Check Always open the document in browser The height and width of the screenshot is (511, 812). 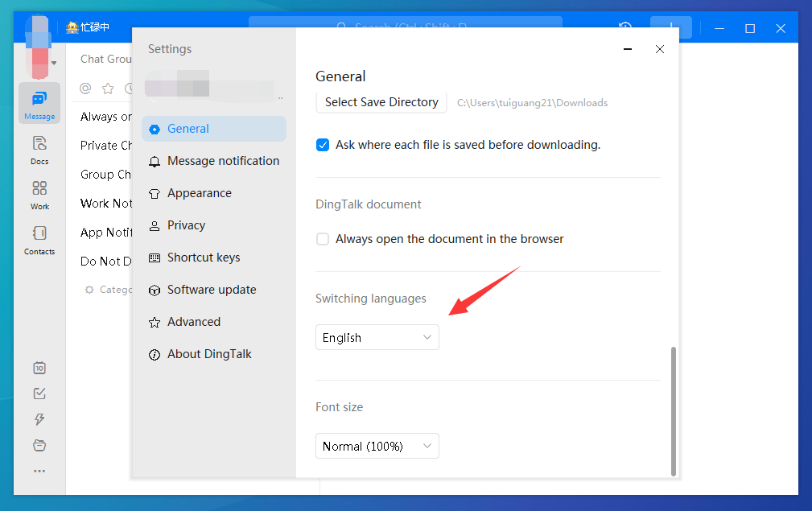click(x=323, y=239)
